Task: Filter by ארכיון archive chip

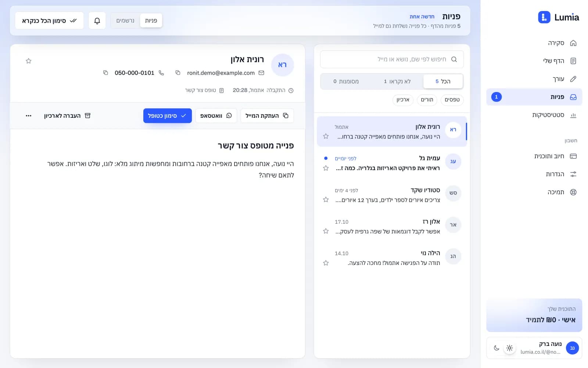Action: (403, 100)
